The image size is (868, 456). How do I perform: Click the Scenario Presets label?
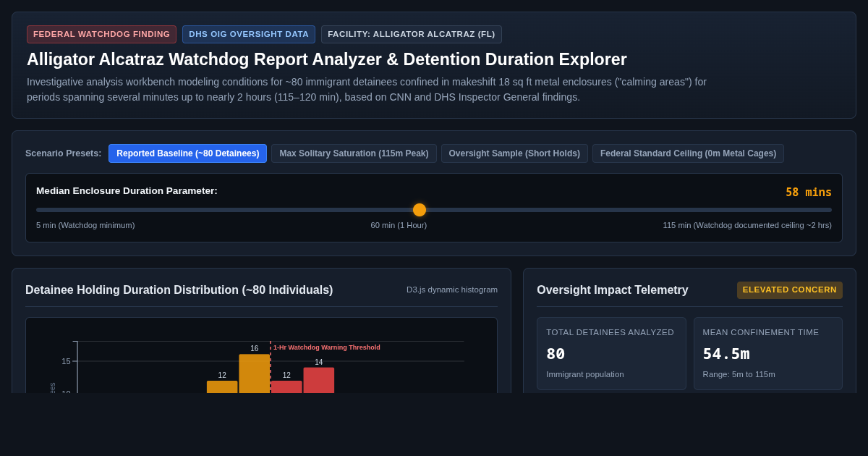click(64, 153)
